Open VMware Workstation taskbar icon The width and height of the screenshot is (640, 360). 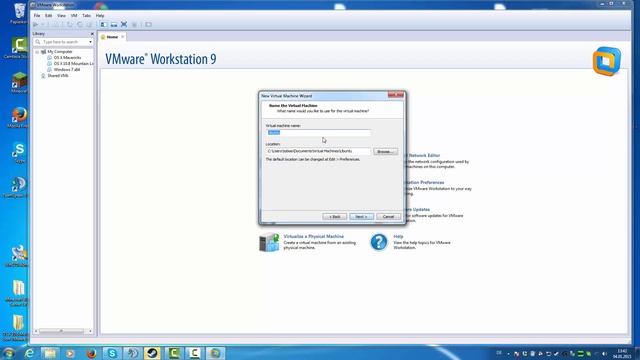coord(215,353)
